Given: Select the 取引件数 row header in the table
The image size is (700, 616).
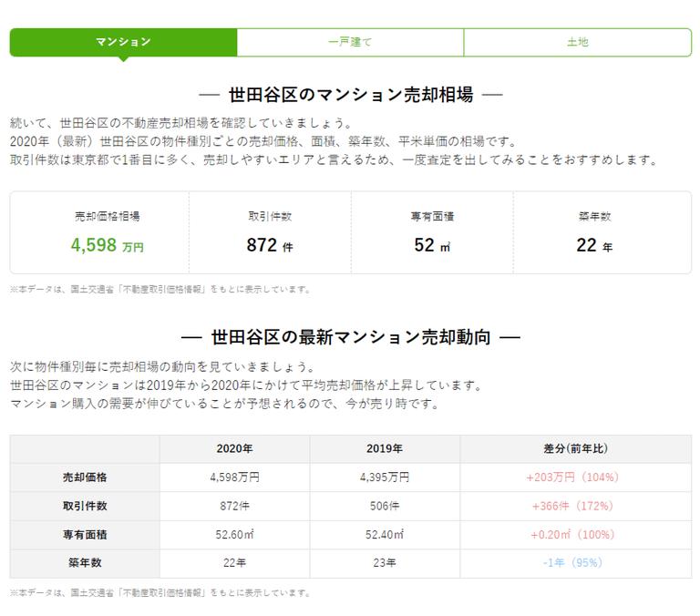Looking at the screenshot, I should 85,506.
